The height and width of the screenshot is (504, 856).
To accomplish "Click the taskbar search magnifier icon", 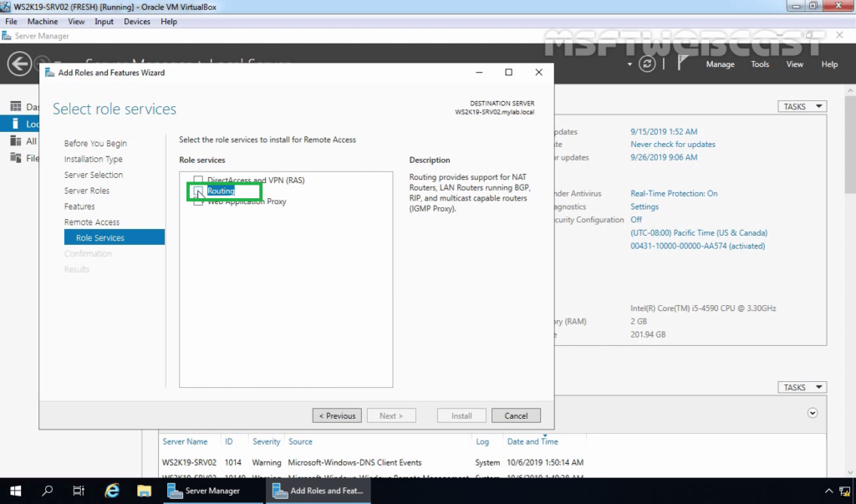I will (48, 491).
